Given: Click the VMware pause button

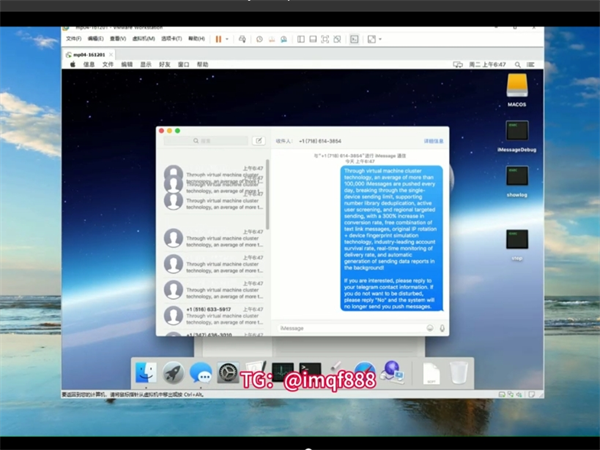Looking at the screenshot, I should 218,39.
